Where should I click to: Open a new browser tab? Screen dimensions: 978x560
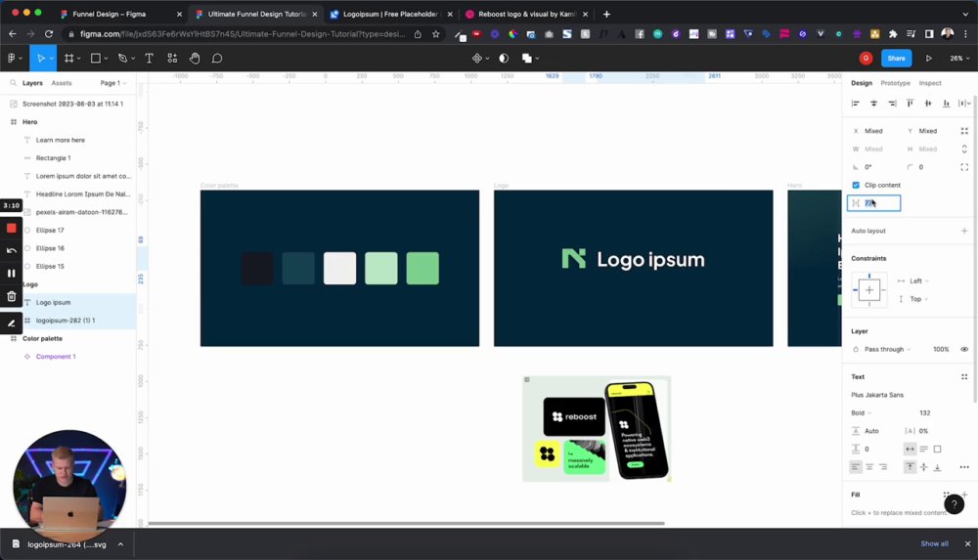pyautogui.click(x=606, y=14)
